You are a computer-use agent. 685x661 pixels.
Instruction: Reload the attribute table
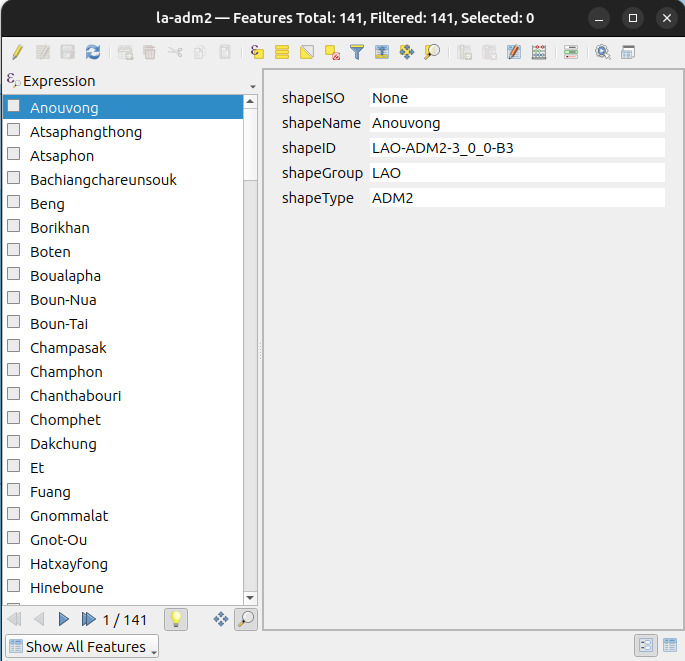(93, 52)
